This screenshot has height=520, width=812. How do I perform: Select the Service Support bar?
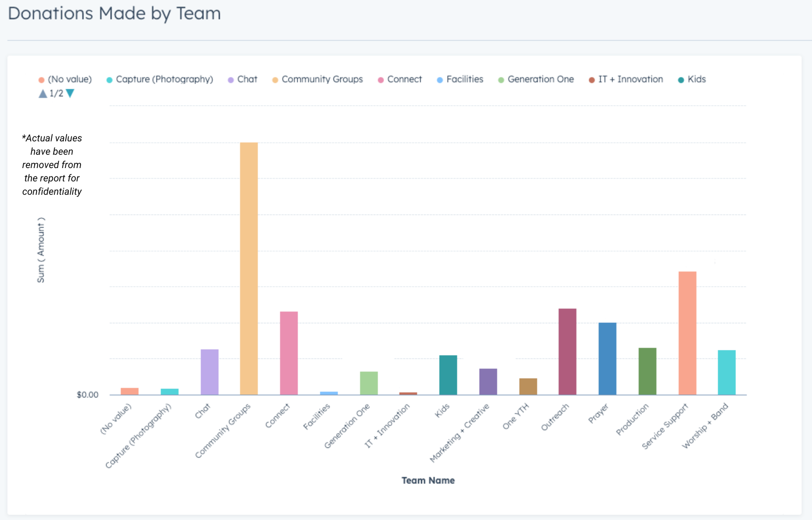[x=687, y=333]
